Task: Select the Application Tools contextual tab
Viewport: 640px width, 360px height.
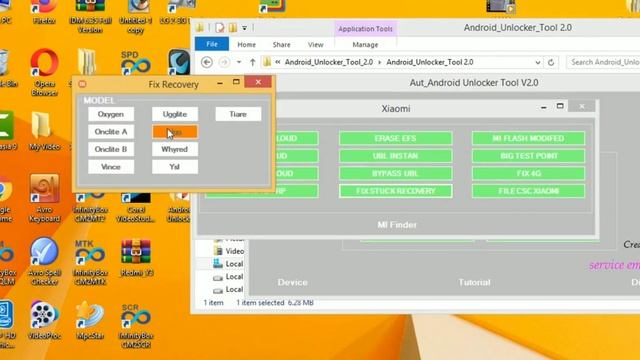Action: coord(365,29)
